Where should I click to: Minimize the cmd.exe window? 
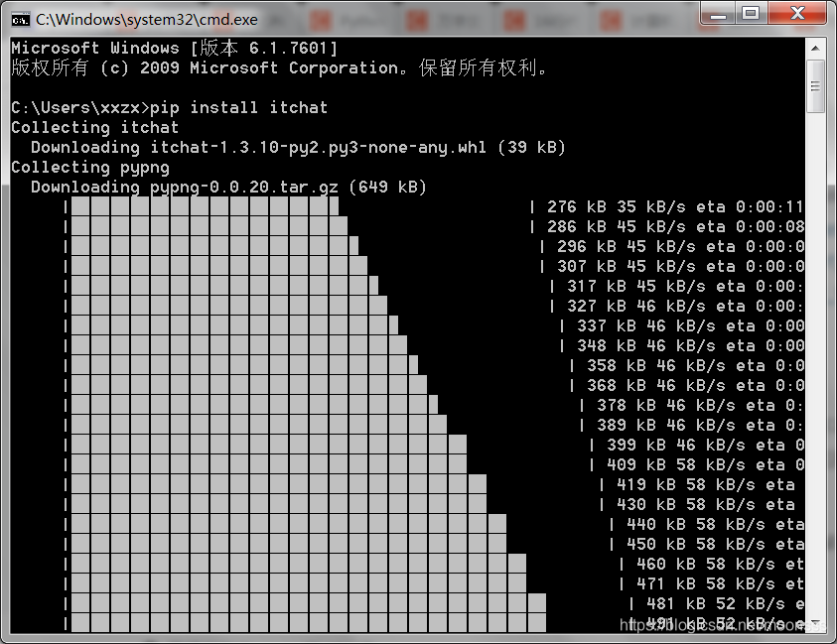pos(718,14)
